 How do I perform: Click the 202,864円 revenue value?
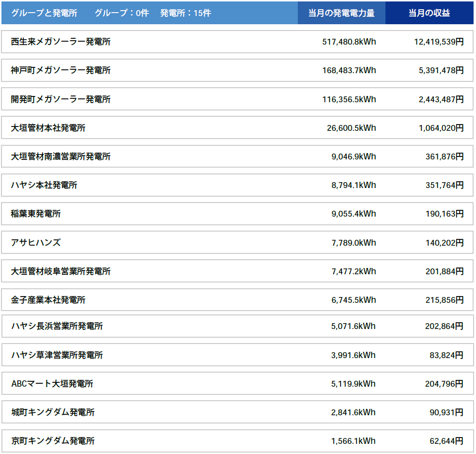point(444,326)
